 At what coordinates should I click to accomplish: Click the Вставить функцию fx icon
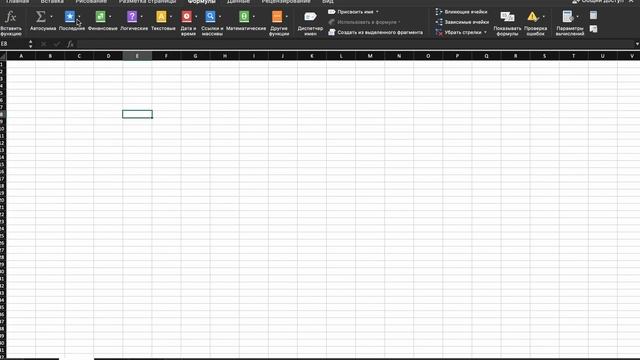click(11, 17)
